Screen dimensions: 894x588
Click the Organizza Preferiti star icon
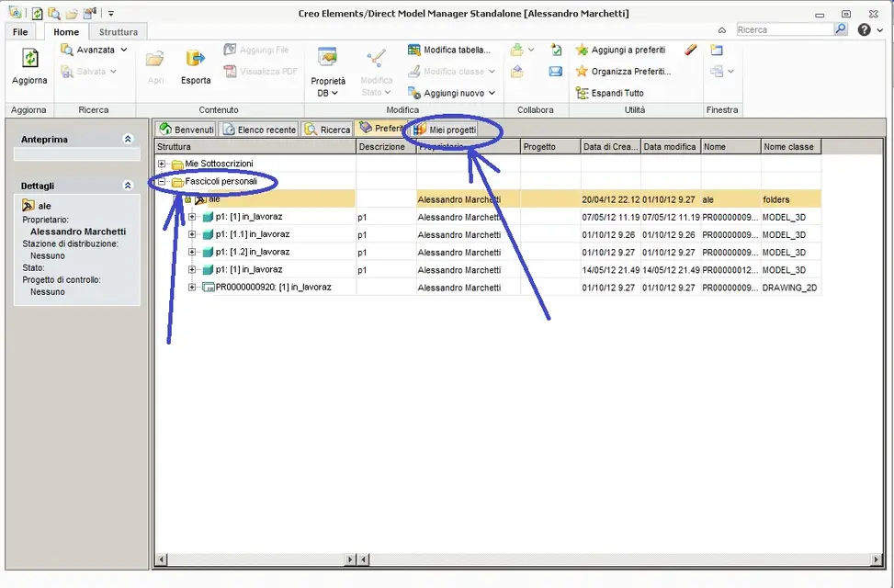coord(582,72)
